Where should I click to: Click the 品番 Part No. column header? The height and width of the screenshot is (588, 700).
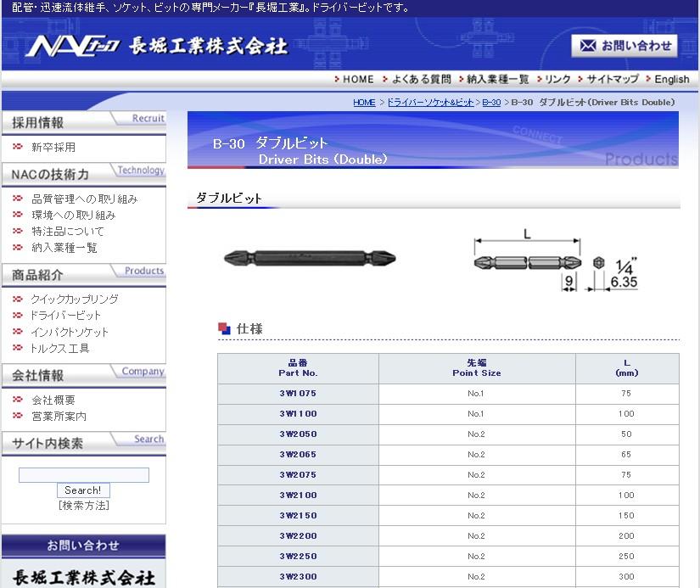[x=298, y=368]
